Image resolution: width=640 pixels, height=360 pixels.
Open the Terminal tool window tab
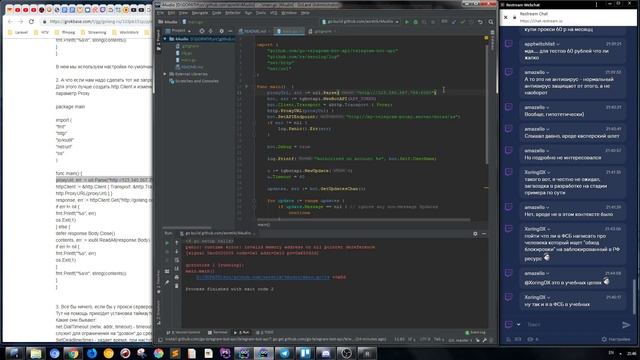tap(218, 333)
